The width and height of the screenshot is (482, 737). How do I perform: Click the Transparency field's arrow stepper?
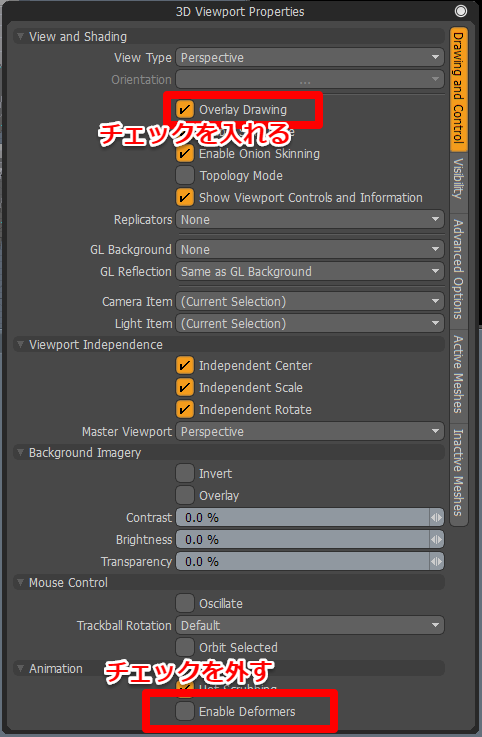point(437,561)
